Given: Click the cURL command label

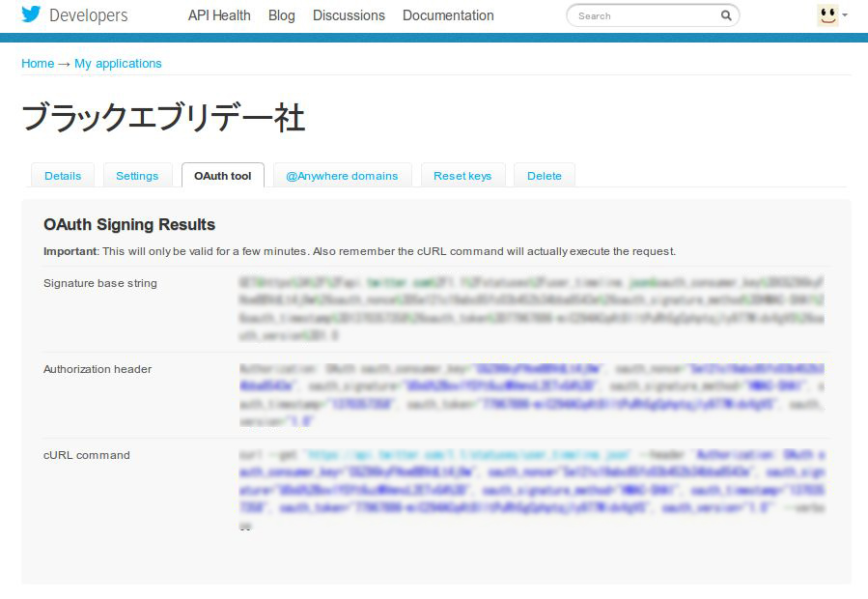Looking at the screenshot, I should tap(86, 455).
